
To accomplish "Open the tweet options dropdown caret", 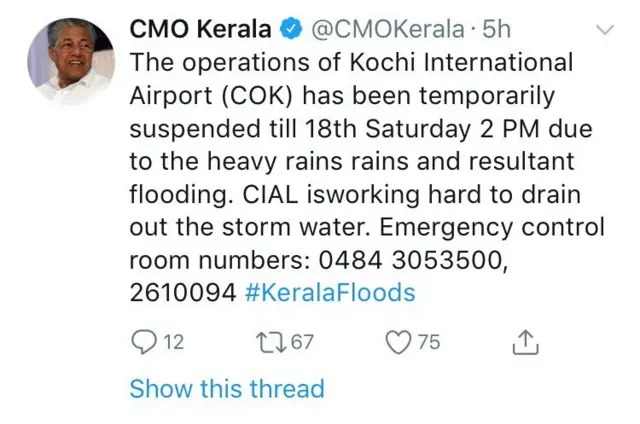I will [x=604, y=31].
